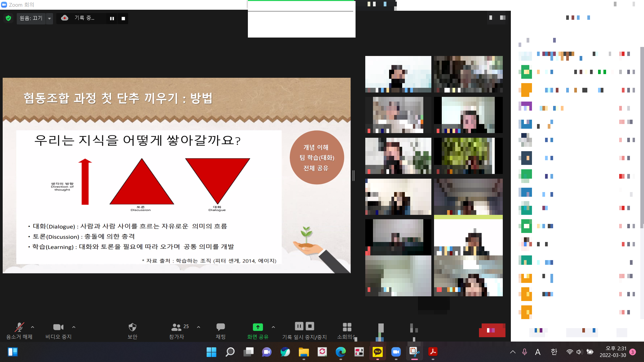Open Task View on taskbar
Viewport: 644px width, 362px height.
pyautogui.click(x=249, y=352)
